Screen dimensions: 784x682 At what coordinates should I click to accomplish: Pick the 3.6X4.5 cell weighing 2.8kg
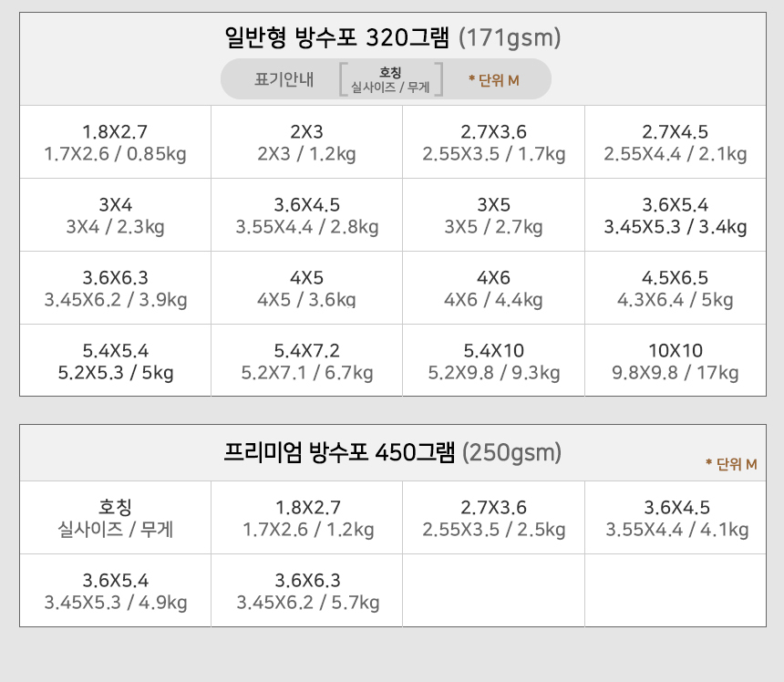point(306,215)
